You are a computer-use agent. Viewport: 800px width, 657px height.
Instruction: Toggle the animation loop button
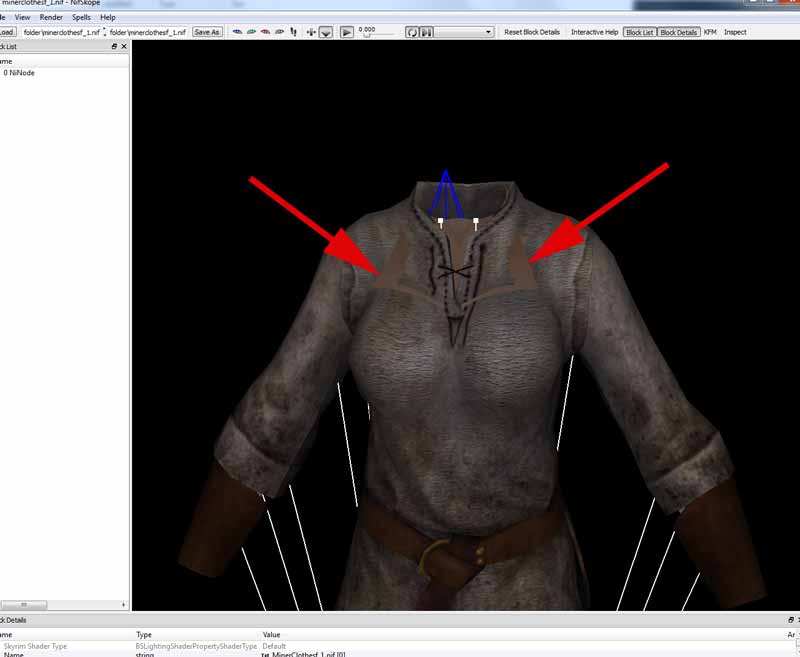click(412, 33)
